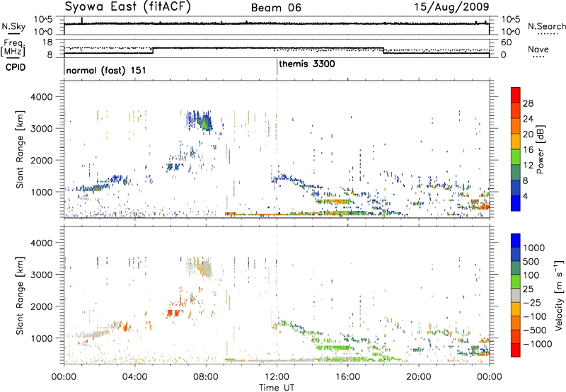566x392 pixels.
Task: Click the '24' label on power colorbar
Action: point(528,119)
